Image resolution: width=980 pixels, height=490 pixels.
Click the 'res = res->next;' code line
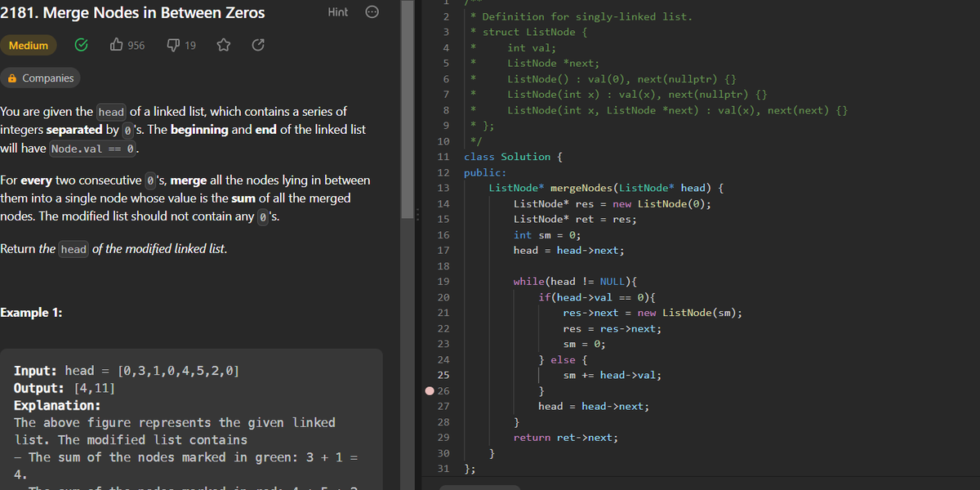[612, 328]
